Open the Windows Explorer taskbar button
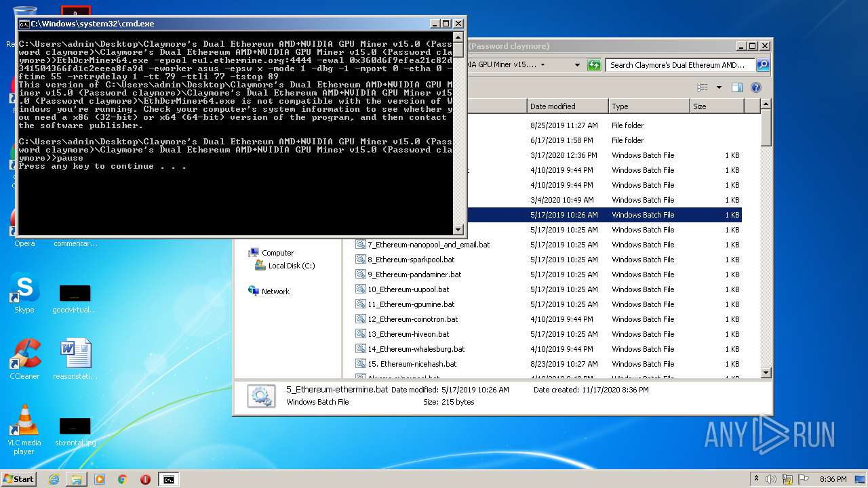Viewport: 868px width, 488px height. point(77,479)
